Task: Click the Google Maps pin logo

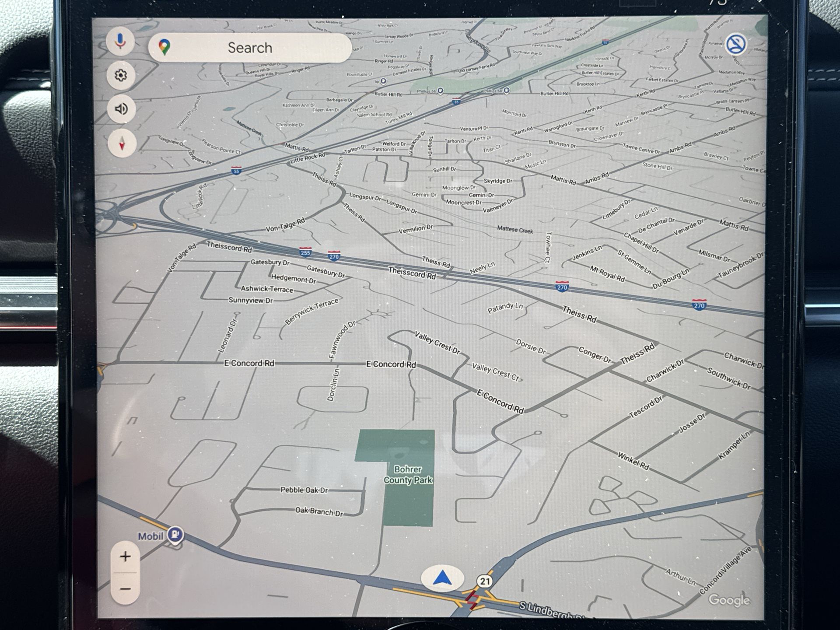Action: pos(164,47)
